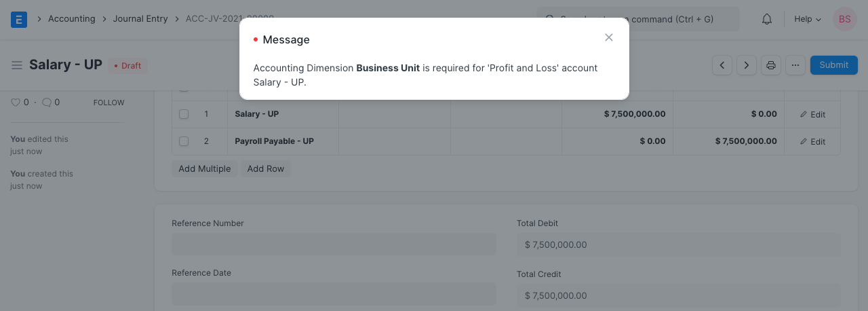Go to next document arrow
The height and width of the screenshot is (311, 868).
[747, 65]
